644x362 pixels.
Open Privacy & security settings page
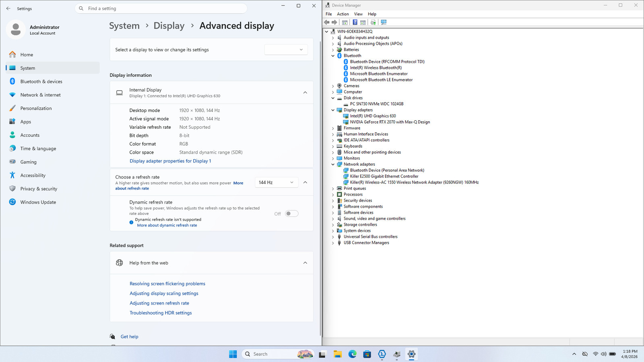pos(53,189)
